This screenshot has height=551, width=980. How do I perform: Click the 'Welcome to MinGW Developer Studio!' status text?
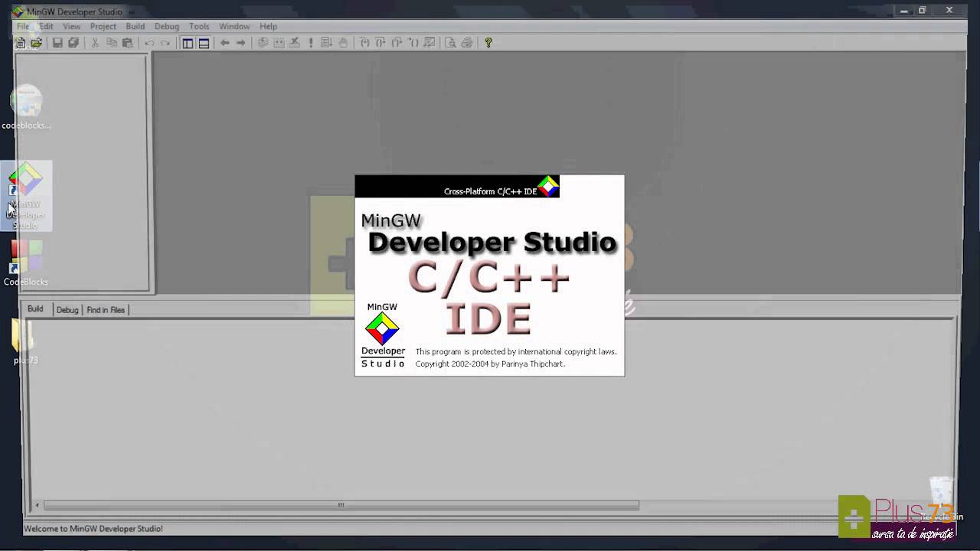tap(93, 529)
